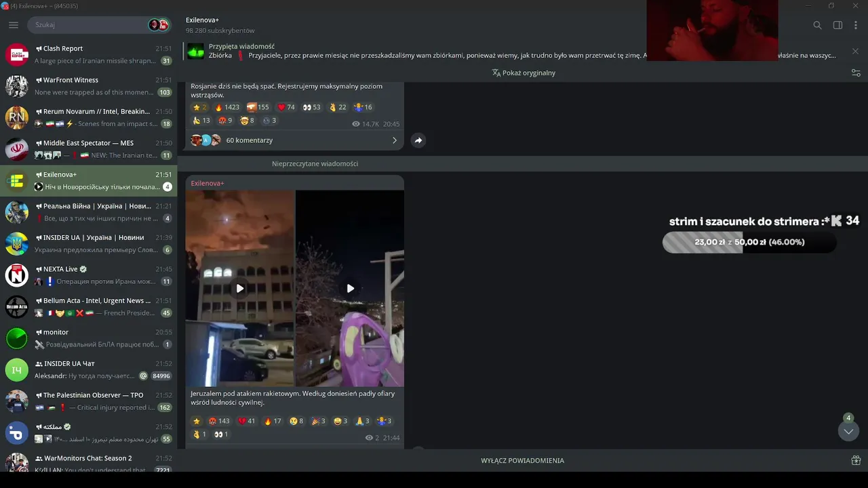Screen dimensions: 868x488
Task: Open INSIDER UA | Україна | Новини channel
Action: [x=89, y=243]
